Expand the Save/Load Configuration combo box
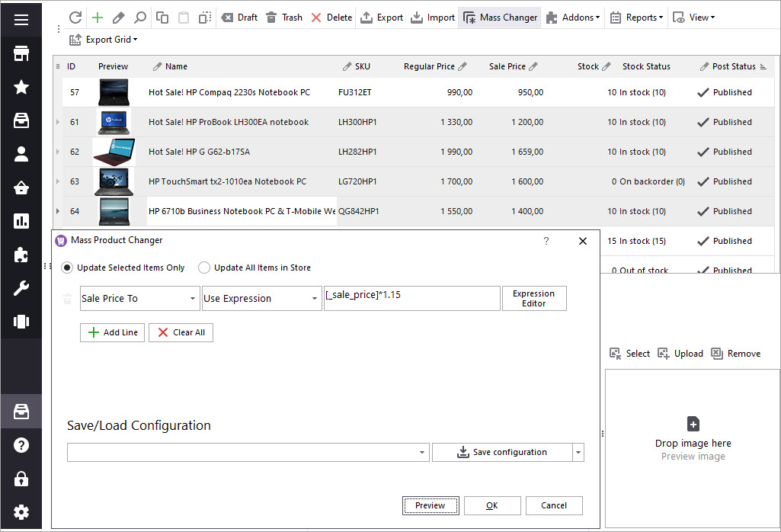Viewport: 781px width, 532px height. [x=422, y=453]
